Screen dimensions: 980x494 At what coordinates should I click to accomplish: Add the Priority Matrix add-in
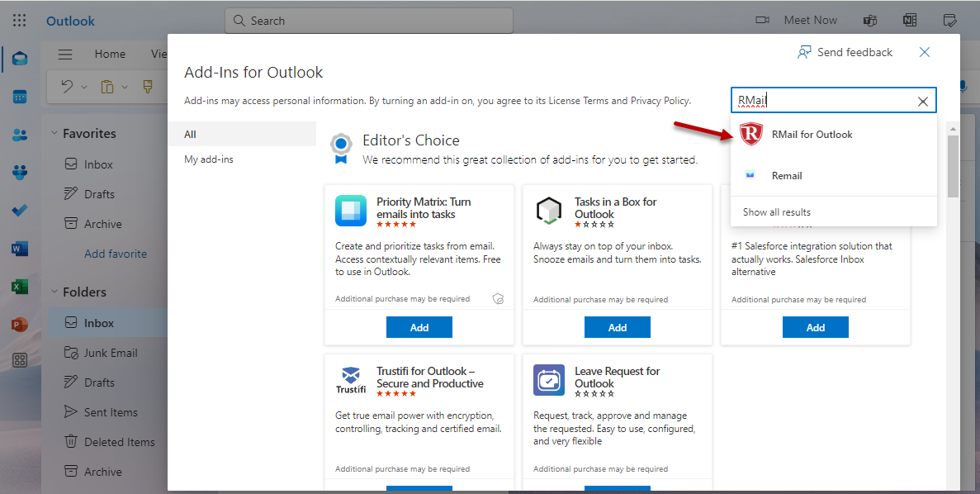419,327
